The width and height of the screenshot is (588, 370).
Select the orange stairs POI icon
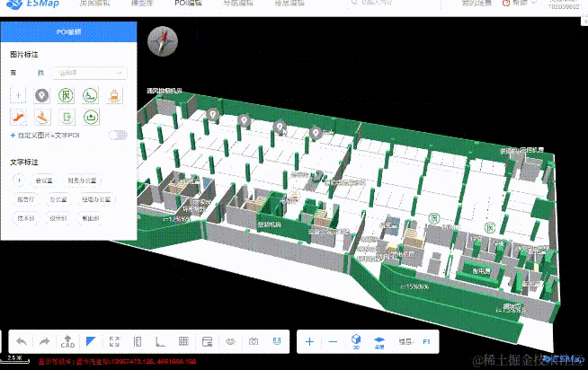tap(42, 118)
